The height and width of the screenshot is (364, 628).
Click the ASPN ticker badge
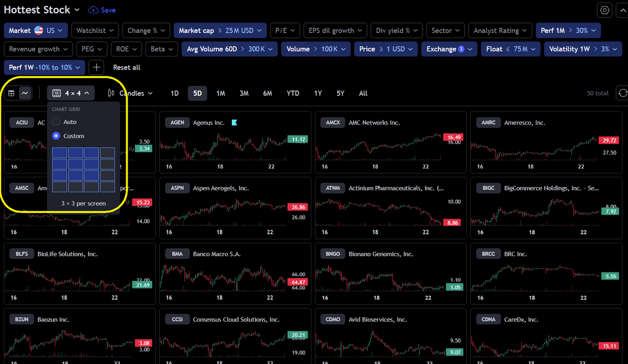(177, 188)
